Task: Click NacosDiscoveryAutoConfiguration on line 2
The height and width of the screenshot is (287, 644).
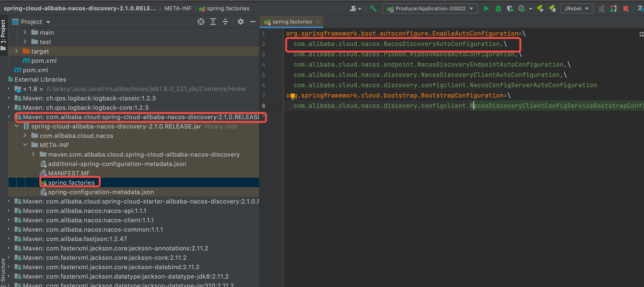Action: click(x=441, y=44)
